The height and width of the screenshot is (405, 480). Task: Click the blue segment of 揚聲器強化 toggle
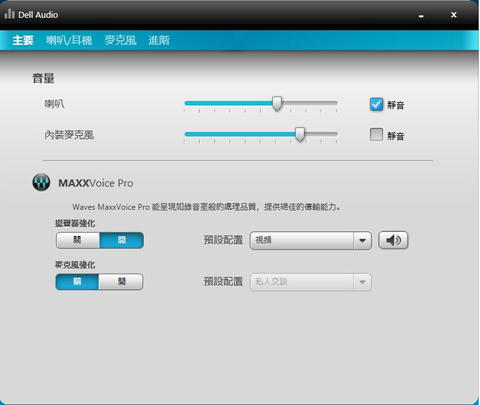[122, 240]
